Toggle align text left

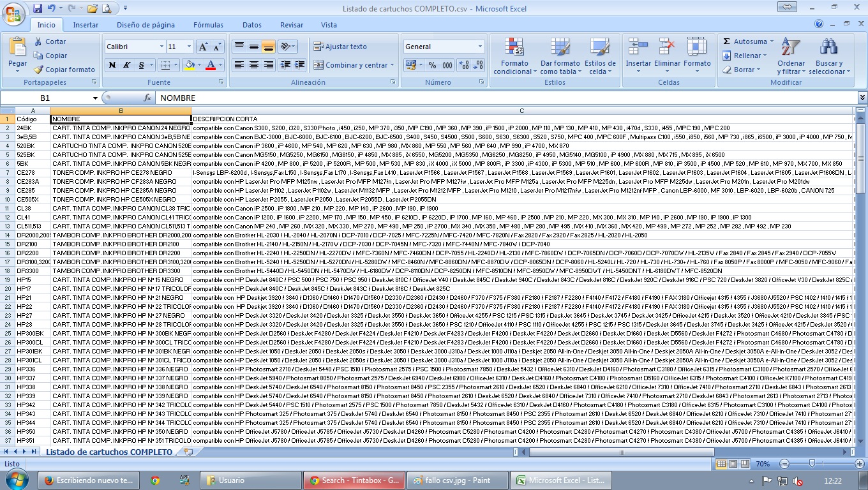[239, 65]
